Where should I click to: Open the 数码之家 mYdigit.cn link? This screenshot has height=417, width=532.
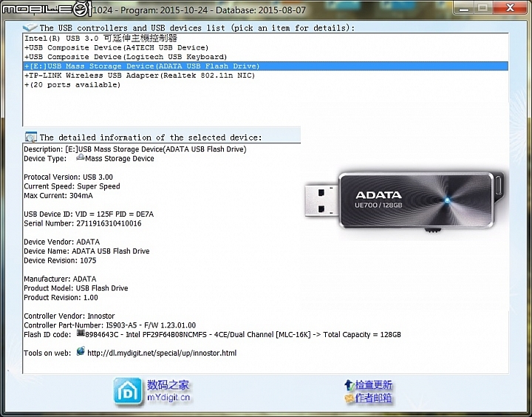[168, 391]
